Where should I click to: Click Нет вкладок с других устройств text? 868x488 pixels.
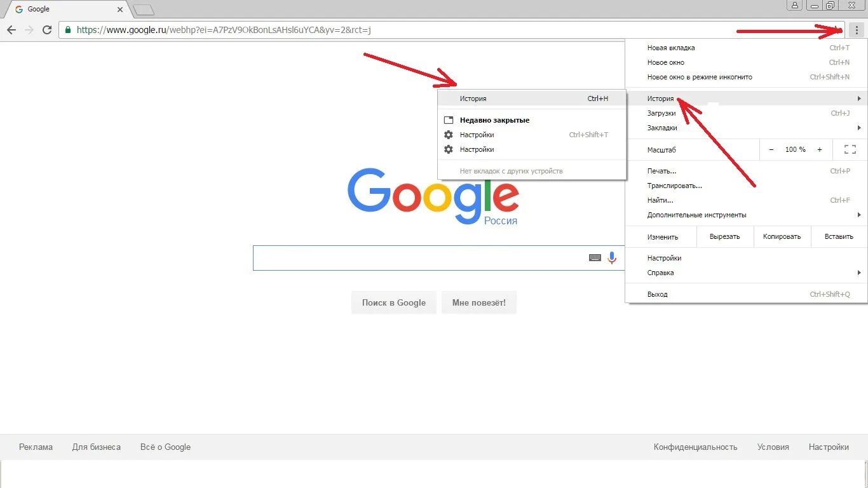point(512,171)
